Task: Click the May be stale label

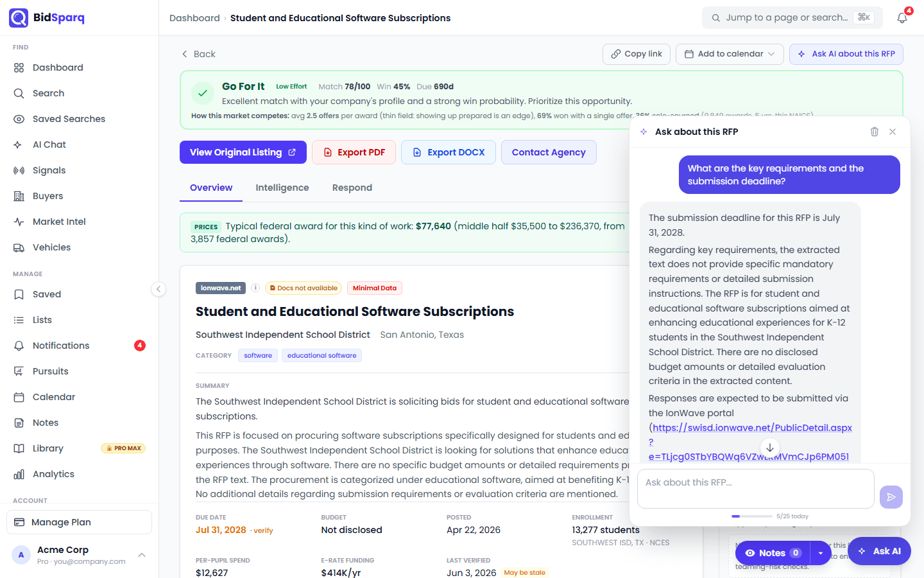Action: pyautogui.click(x=524, y=572)
